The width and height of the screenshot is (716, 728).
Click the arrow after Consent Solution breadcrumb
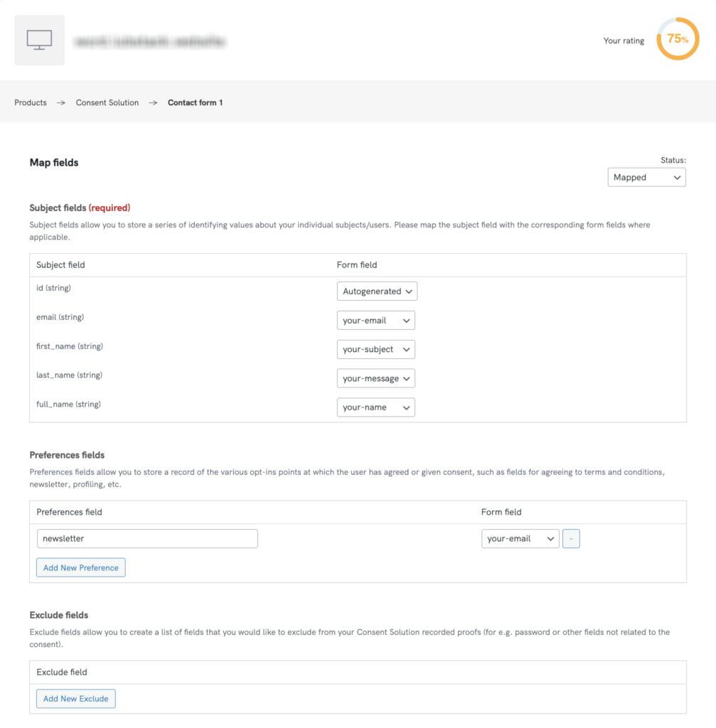click(154, 103)
